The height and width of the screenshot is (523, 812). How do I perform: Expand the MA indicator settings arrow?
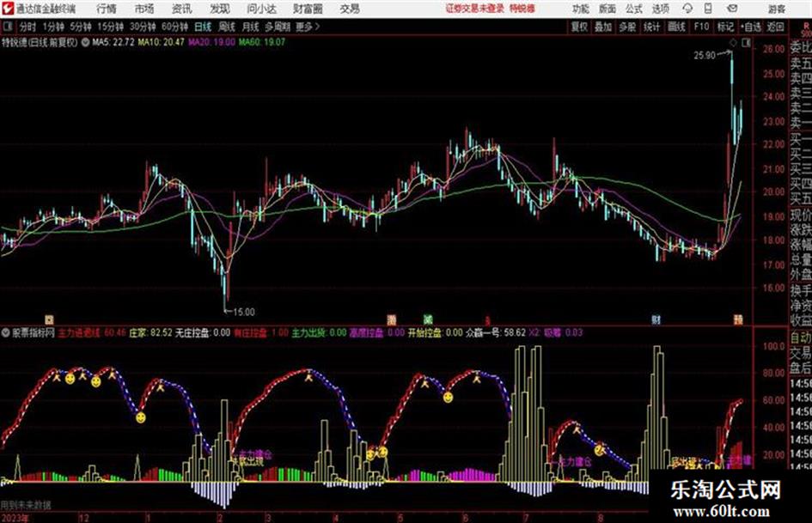pyautogui.click(x=85, y=42)
